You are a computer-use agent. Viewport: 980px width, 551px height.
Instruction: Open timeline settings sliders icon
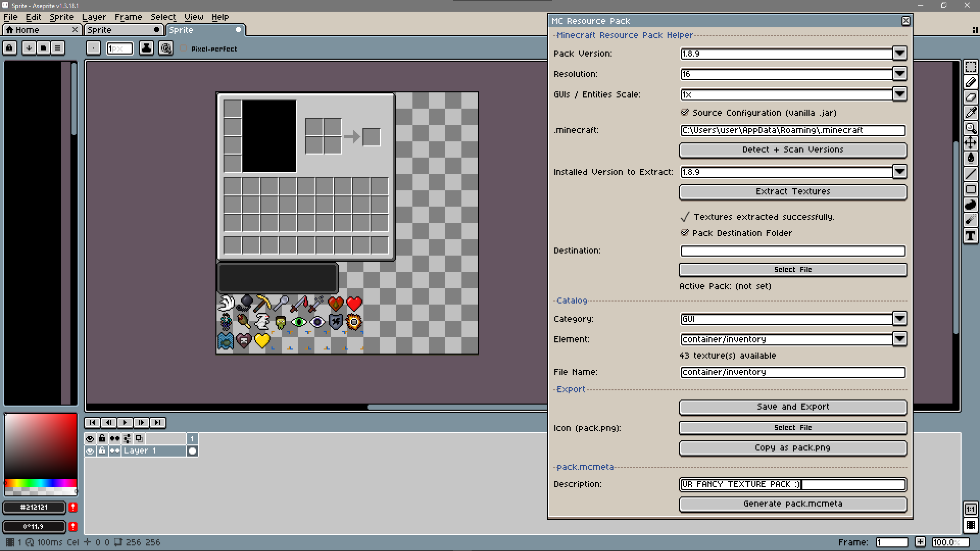(127, 438)
